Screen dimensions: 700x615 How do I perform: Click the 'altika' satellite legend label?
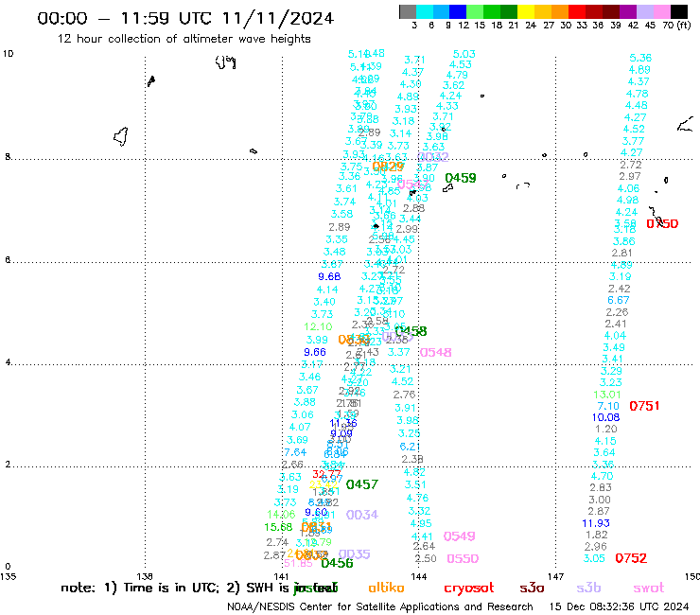coord(386,588)
